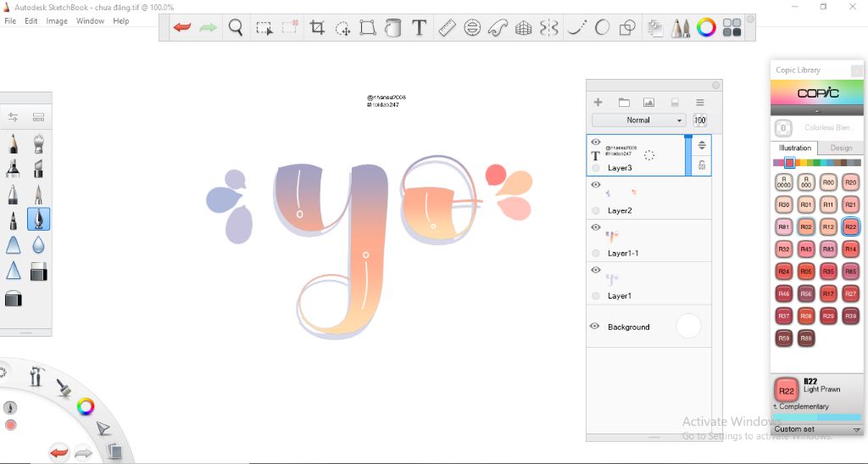The width and height of the screenshot is (868, 464).
Task: Hide Layer1-1 using its eye icon
Action: 595,227
